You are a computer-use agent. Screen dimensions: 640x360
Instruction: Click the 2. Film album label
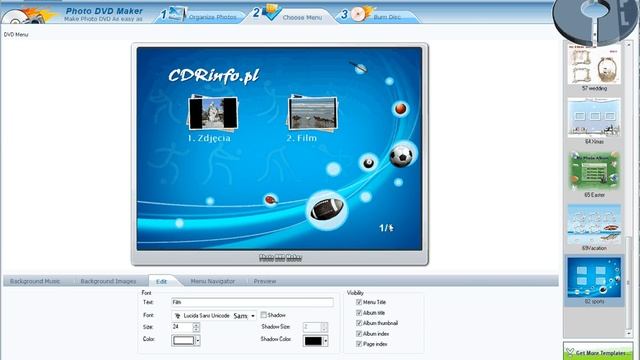click(x=301, y=138)
